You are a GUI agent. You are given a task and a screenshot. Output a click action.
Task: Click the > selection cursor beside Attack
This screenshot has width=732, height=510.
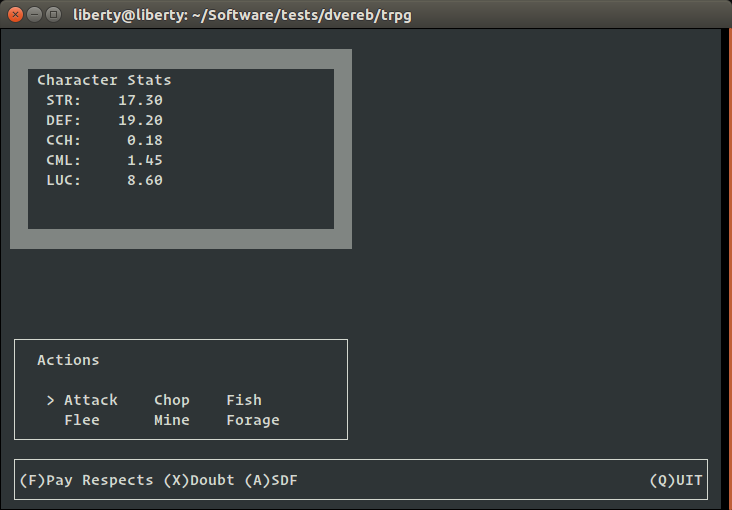50,401
